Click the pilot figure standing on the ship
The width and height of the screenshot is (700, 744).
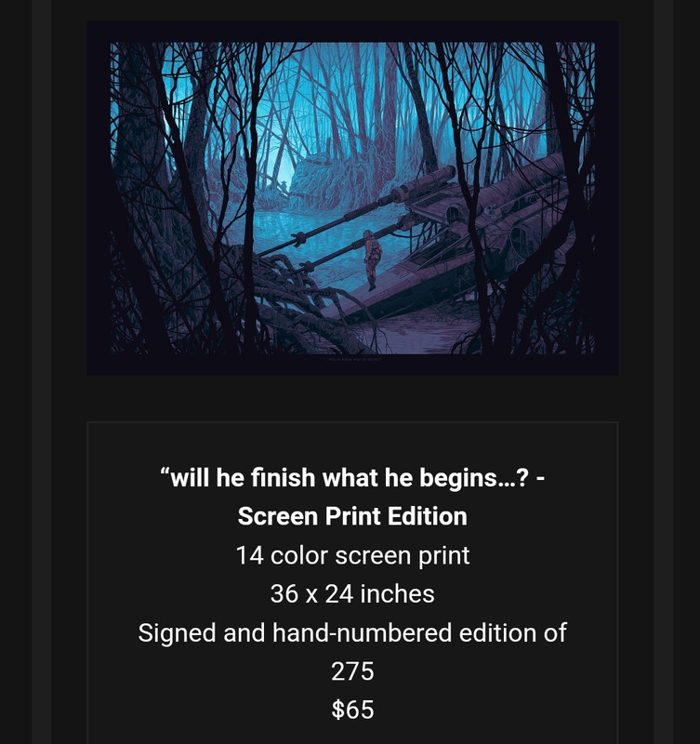coord(371,259)
